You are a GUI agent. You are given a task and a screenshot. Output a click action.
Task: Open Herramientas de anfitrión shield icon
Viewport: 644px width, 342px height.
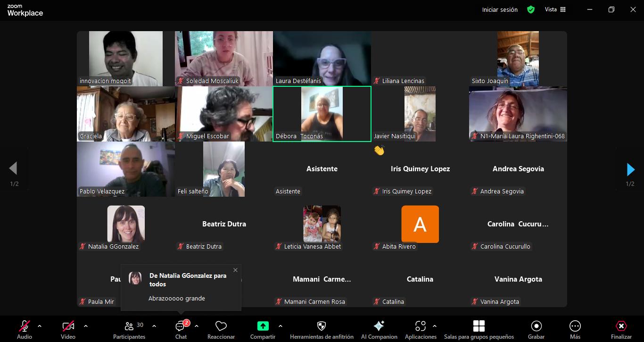point(322,326)
